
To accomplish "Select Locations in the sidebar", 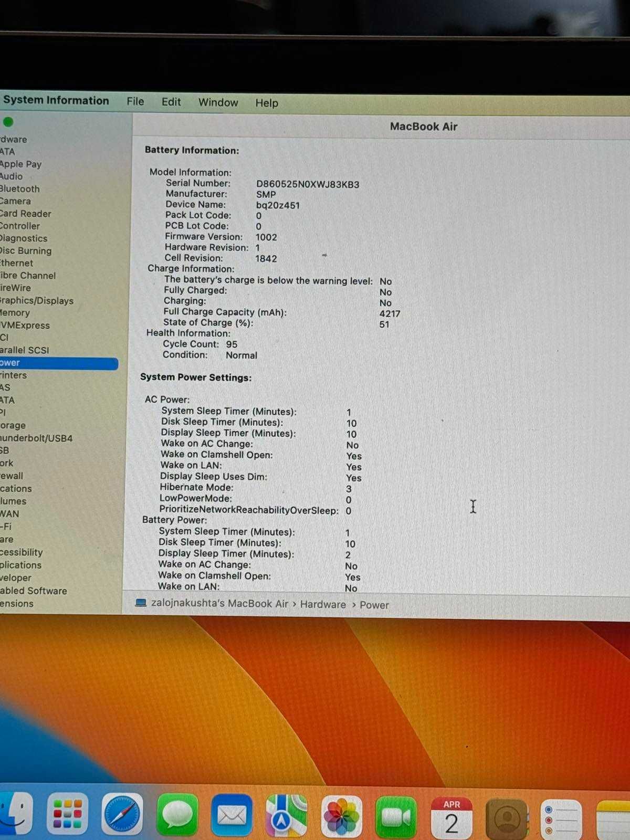I will pyautogui.click(x=16, y=489).
